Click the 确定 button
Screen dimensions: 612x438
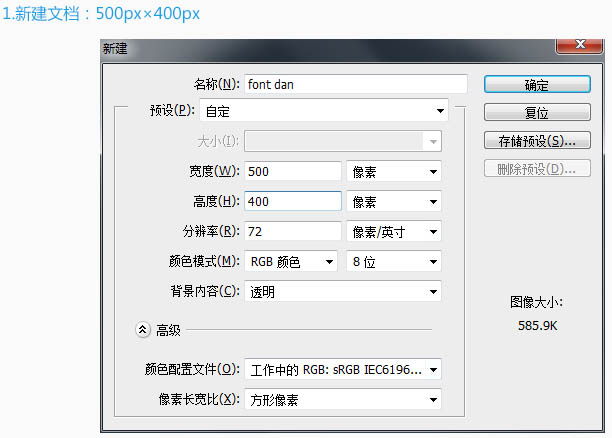click(537, 84)
